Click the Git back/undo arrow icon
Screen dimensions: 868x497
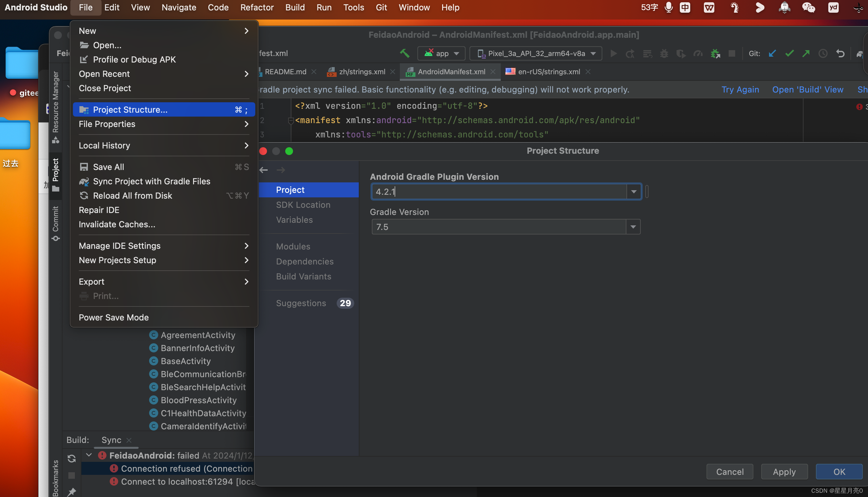pyautogui.click(x=840, y=53)
